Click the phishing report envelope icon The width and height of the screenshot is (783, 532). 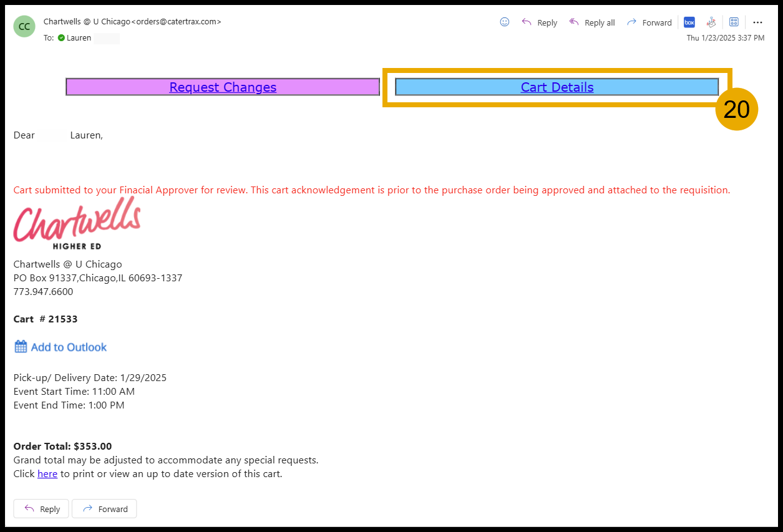click(x=711, y=22)
